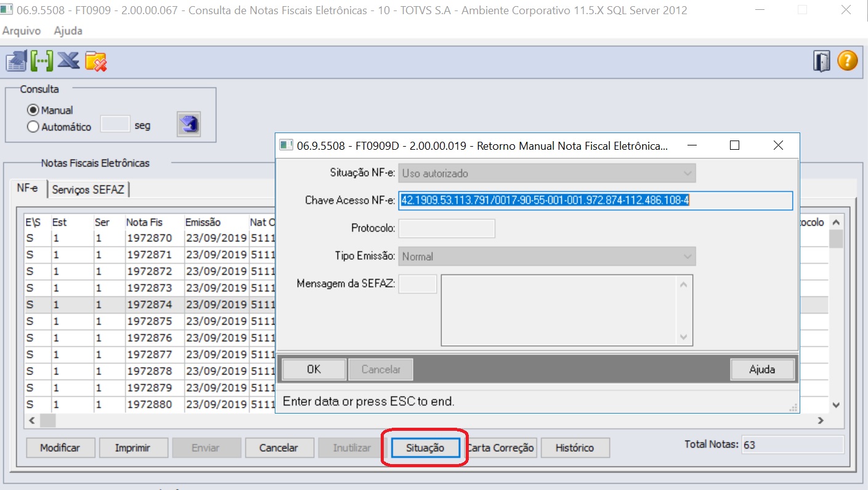868x490 pixels.
Task: Click the highlighted Situação button
Action: click(x=424, y=447)
